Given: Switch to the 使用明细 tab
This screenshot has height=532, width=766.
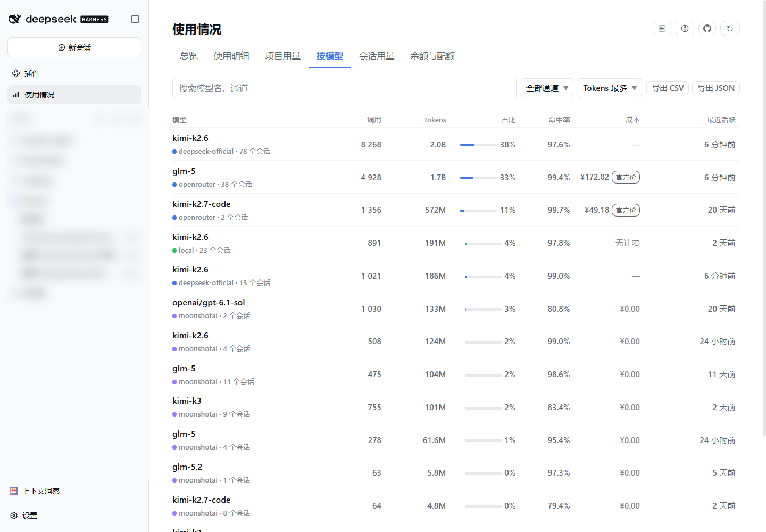Looking at the screenshot, I should point(231,56).
